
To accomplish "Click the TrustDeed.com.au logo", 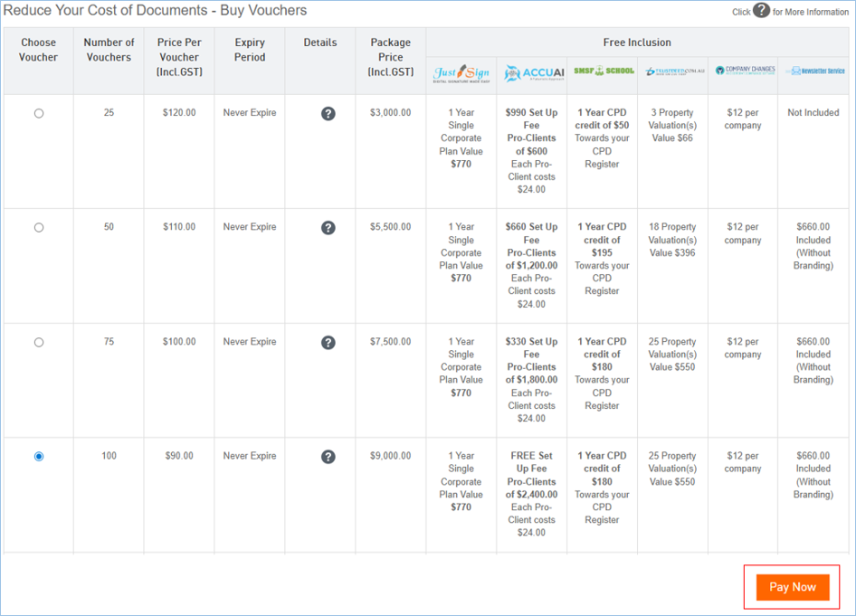I will (x=672, y=71).
